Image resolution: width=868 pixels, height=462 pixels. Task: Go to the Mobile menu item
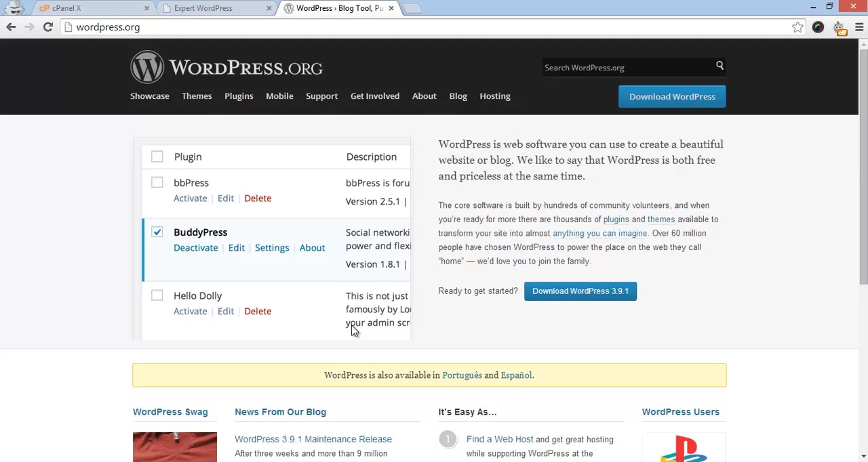(279, 96)
